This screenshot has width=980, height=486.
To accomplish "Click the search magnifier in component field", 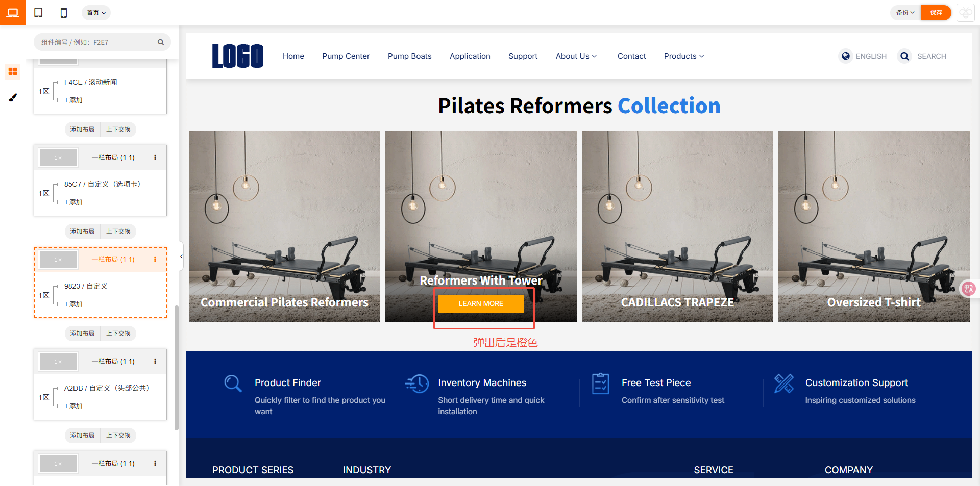I will pos(161,42).
